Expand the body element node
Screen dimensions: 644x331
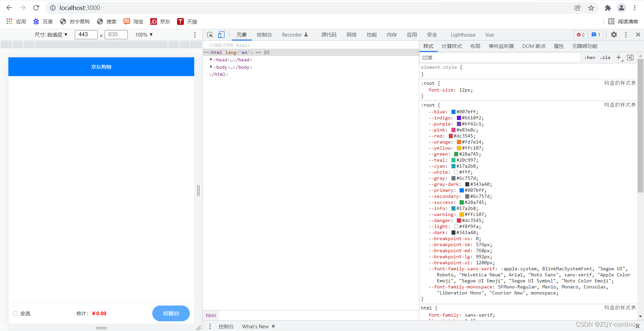(211, 67)
